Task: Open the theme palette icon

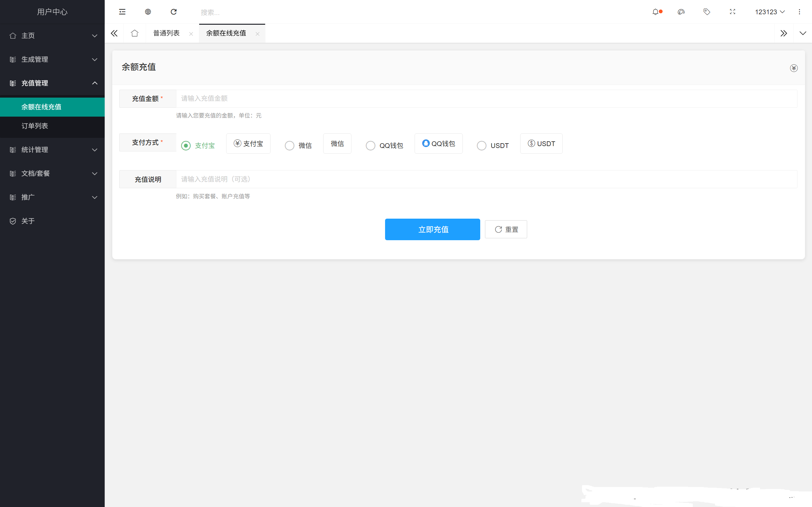Action: (681, 12)
